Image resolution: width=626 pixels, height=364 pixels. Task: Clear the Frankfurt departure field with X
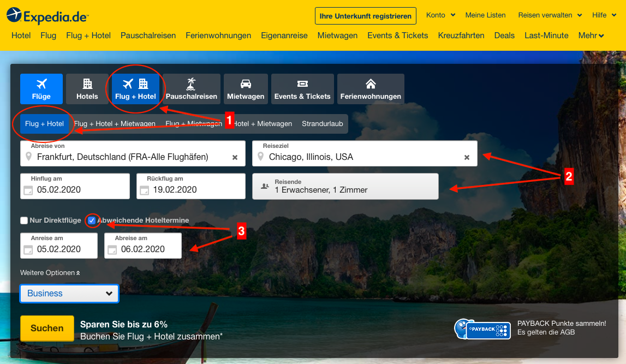coord(235,157)
